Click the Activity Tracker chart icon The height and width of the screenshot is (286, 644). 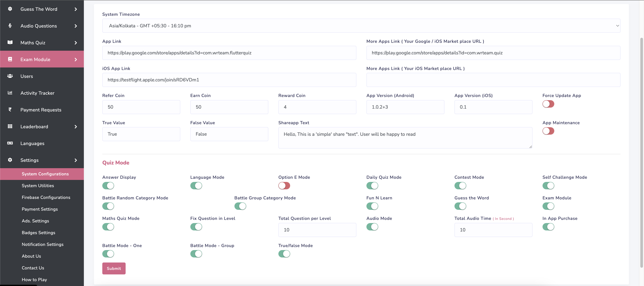click(x=10, y=93)
